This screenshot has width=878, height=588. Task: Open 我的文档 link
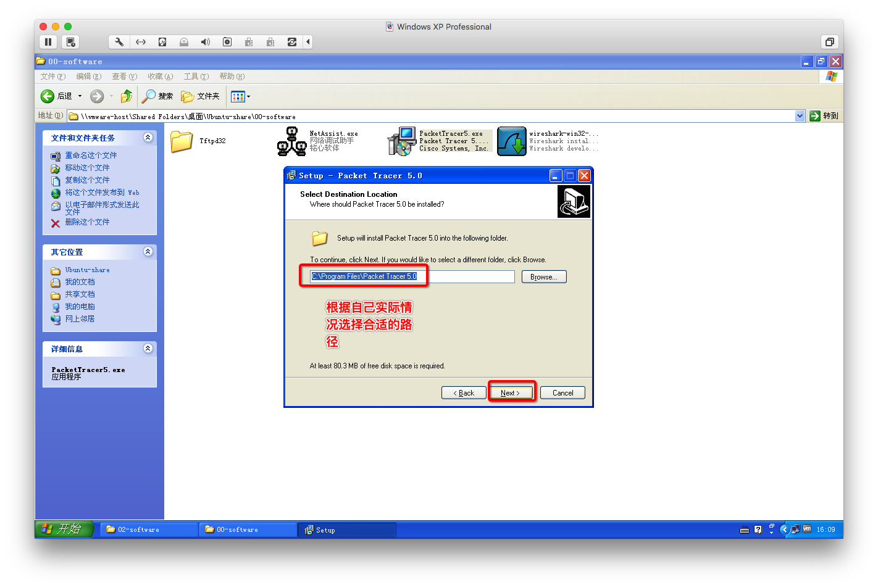coord(80,282)
